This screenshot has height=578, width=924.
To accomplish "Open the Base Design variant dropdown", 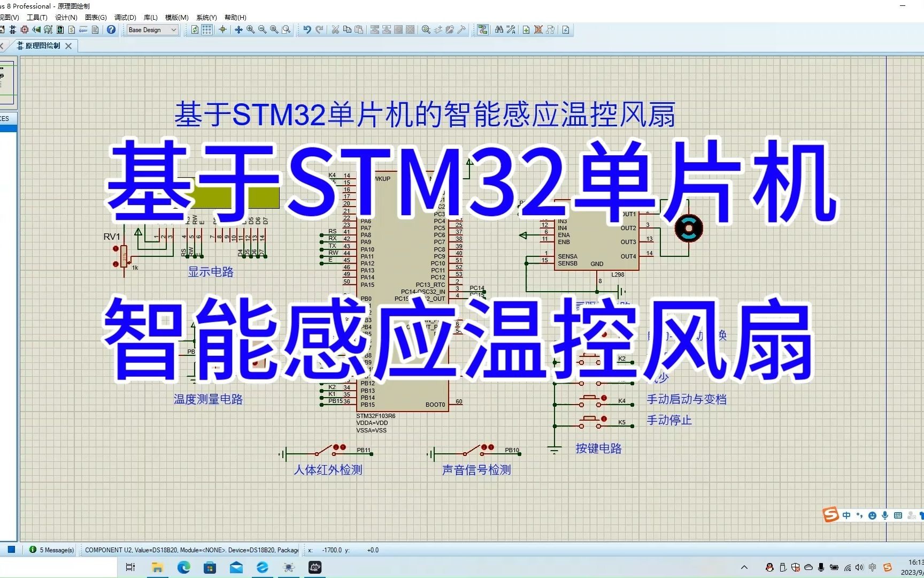I will tap(152, 29).
